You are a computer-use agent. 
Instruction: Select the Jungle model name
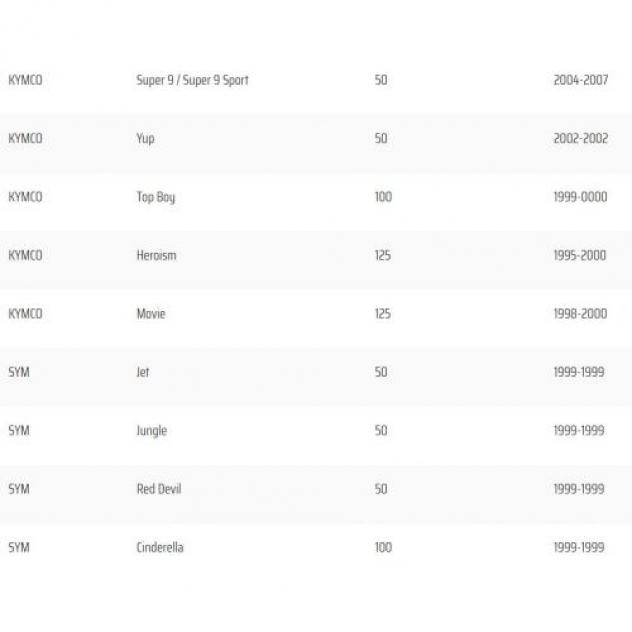pyautogui.click(x=152, y=431)
